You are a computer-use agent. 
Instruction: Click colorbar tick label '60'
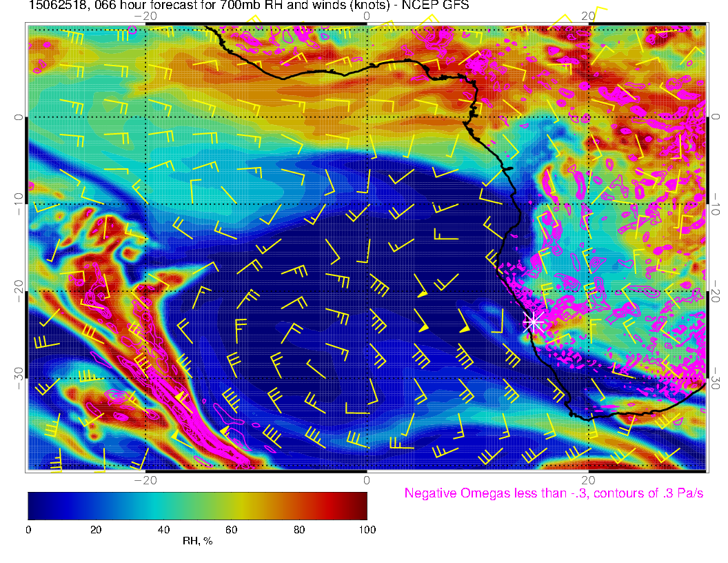[232, 530]
